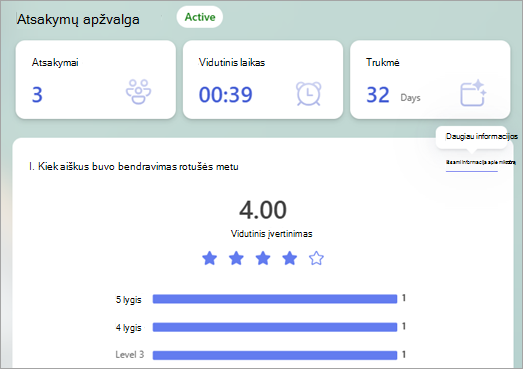
Task: Click the third rating star
Action: (263, 258)
